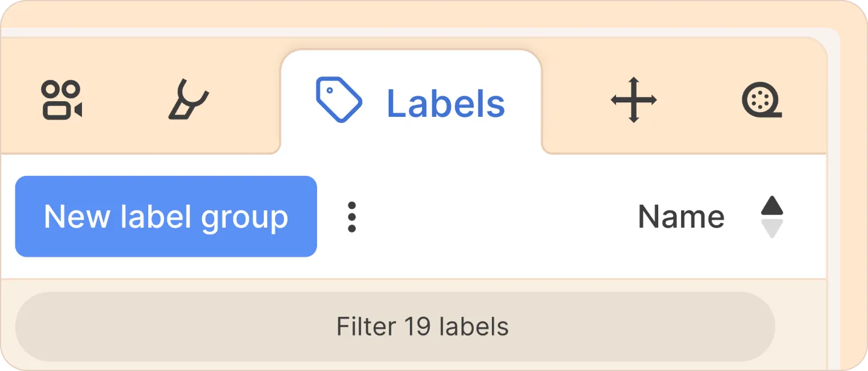Open the video camera tab
This screenshot has width=868, height=371.
[x=61, y=100]
